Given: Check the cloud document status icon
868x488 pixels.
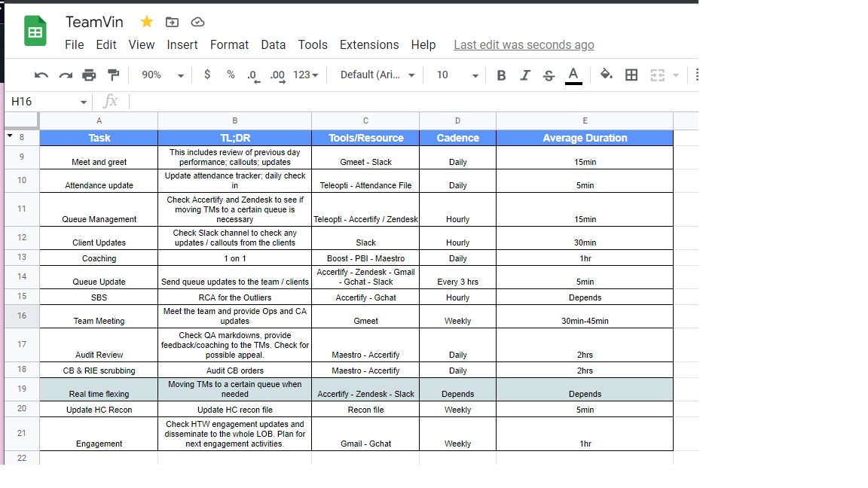Looking at the screenshot, I should click(x=197, y=22).
